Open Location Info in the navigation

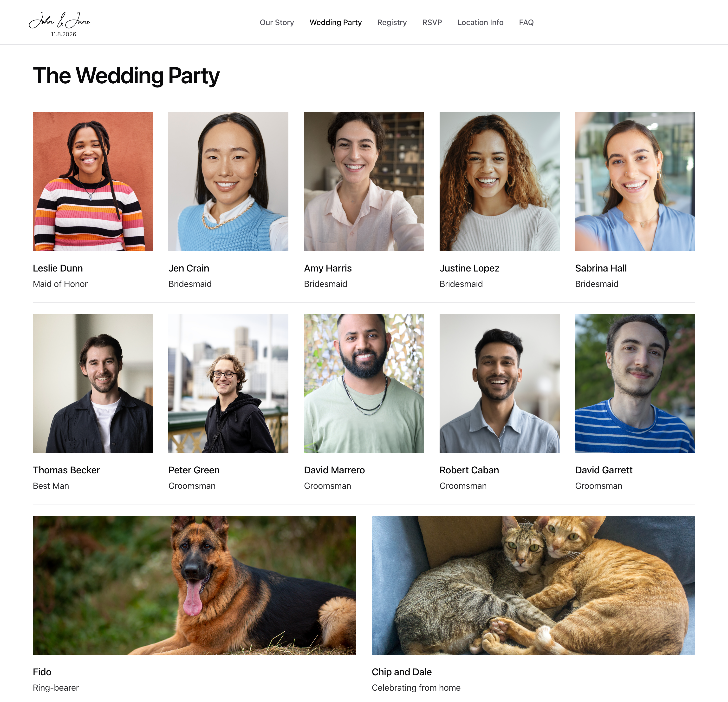[x=480, y=22]
